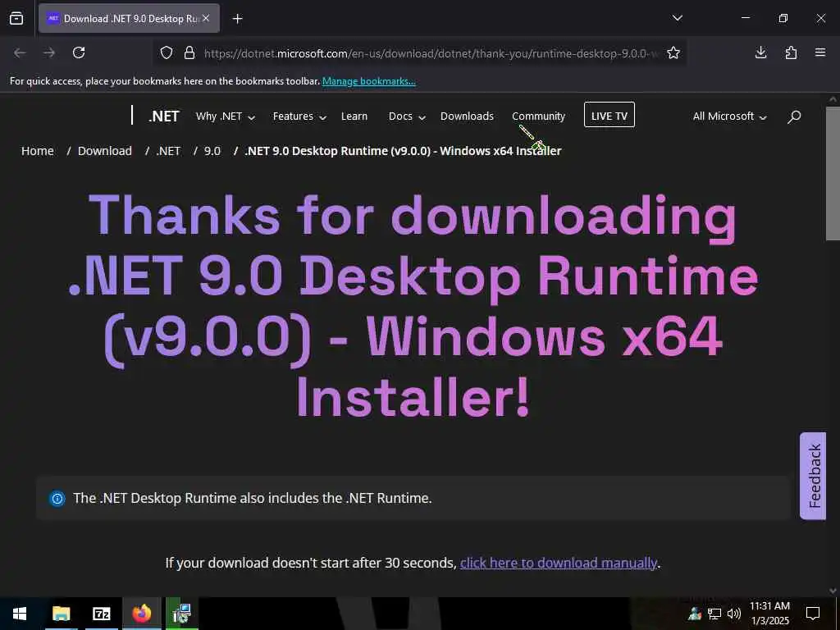Go to .NET breadcrumb link

168,151
